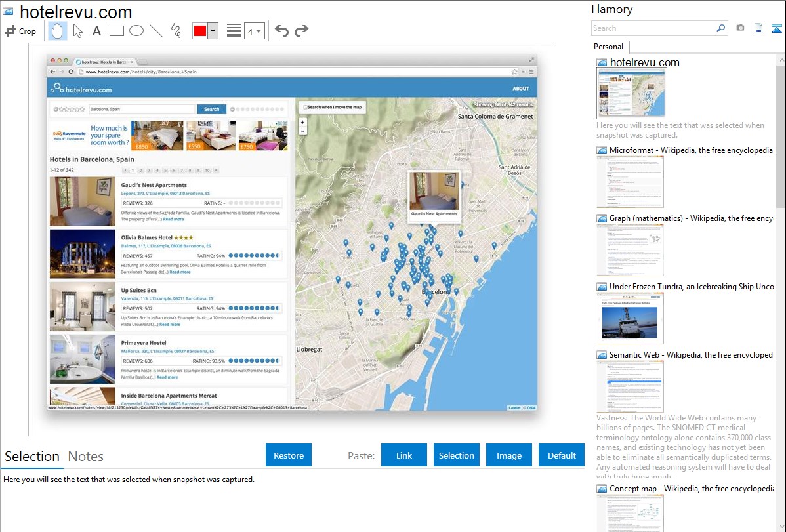Click the Restore button
Screen dimensions: 786x532
[x=289, y=455]
